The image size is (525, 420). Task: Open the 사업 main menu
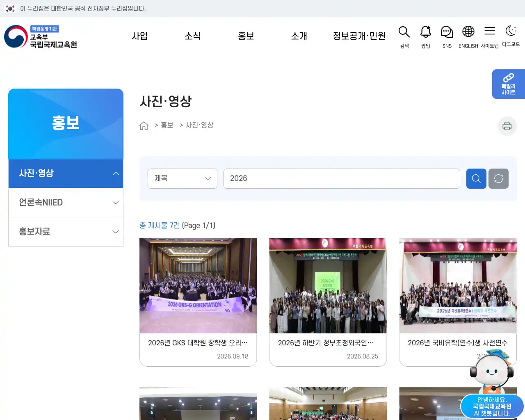[x=139, y=36]
